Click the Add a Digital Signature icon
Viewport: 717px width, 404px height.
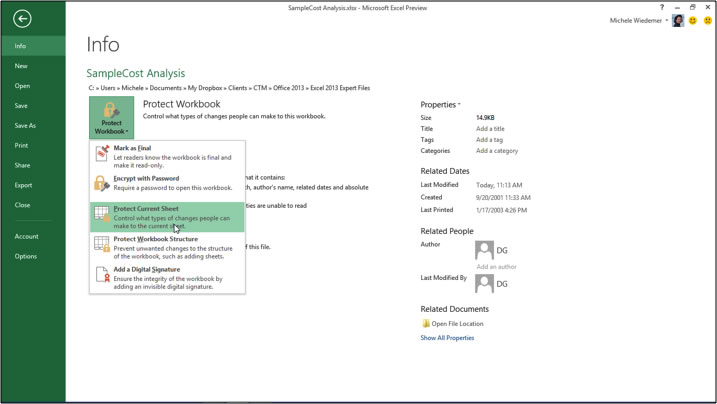(x=102, y=274)
